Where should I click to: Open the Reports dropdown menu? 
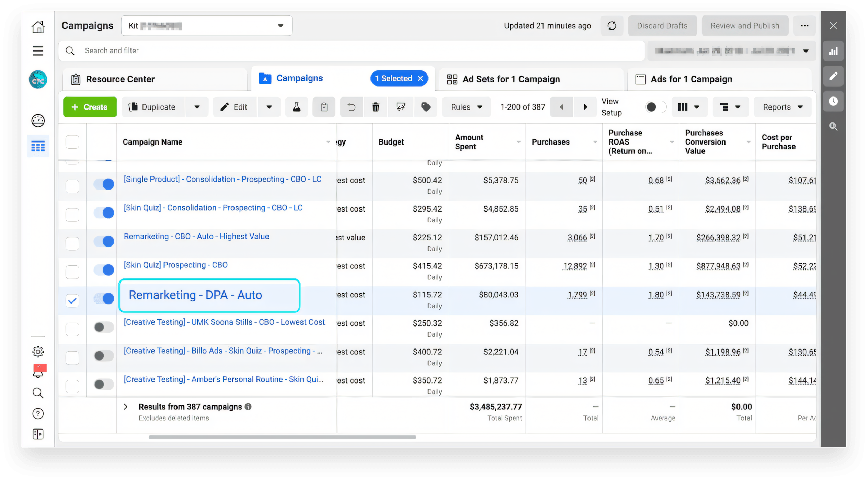click(x=782, y=107)
